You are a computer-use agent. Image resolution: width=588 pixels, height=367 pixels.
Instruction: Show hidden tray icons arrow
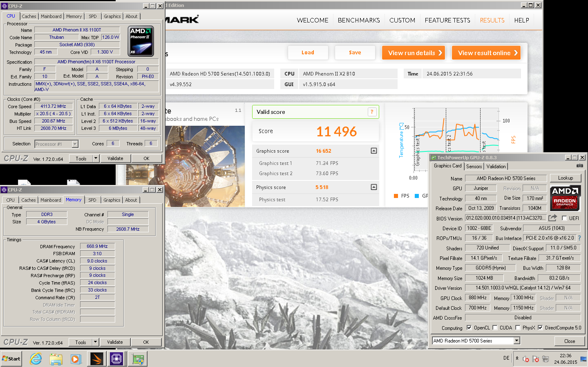point(517,358)
